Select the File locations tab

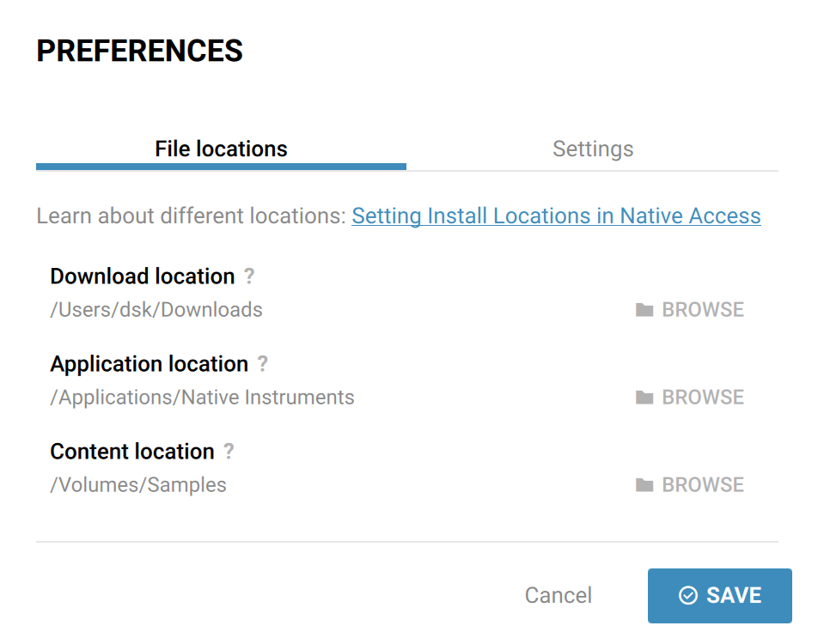click(221, 149)
